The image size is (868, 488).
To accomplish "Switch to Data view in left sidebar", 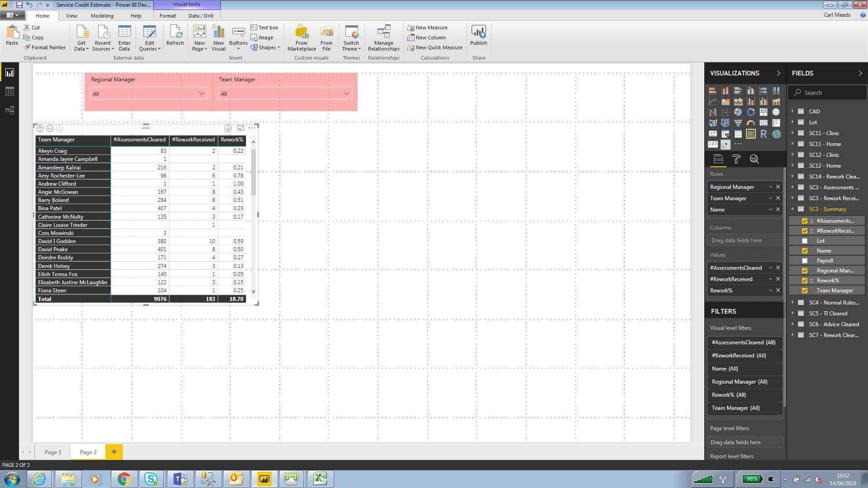I will click(9, 92).
